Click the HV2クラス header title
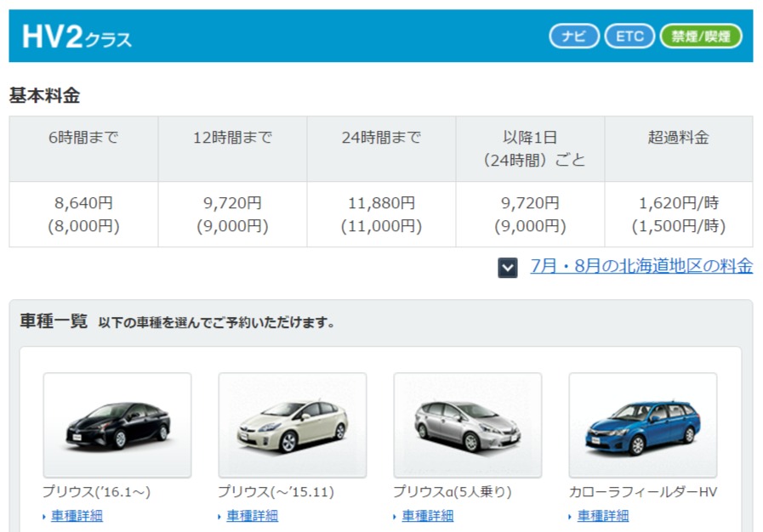Viewport: 763px width, 532px height. [x=77, y=37]
